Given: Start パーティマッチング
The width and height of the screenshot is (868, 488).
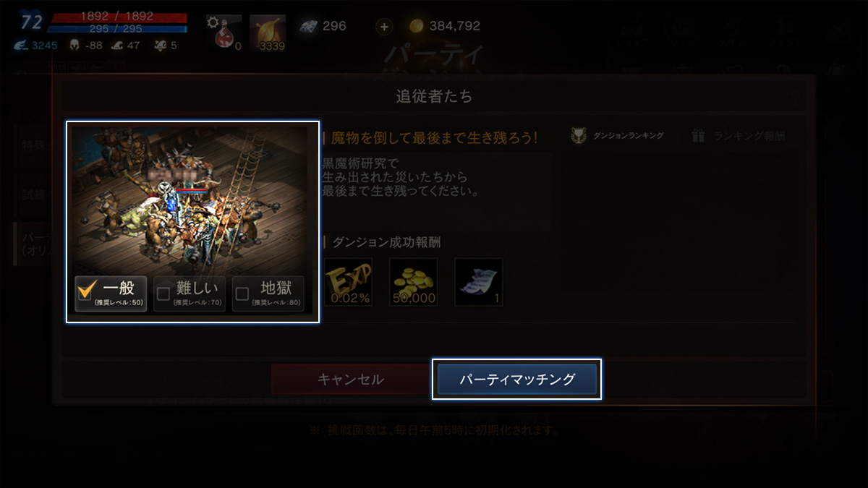Looking at the screenshot, I should click(x=517, y=380).
